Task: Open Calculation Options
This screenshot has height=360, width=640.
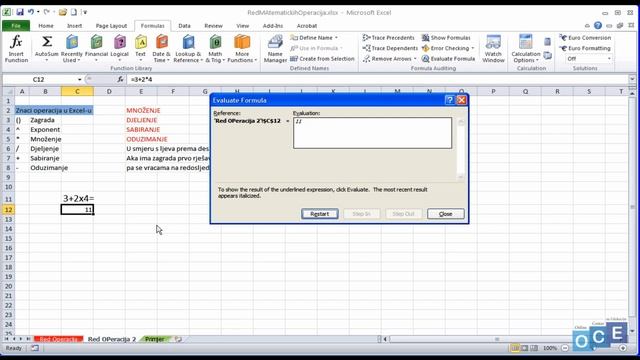Action: [x=525, y=49]
